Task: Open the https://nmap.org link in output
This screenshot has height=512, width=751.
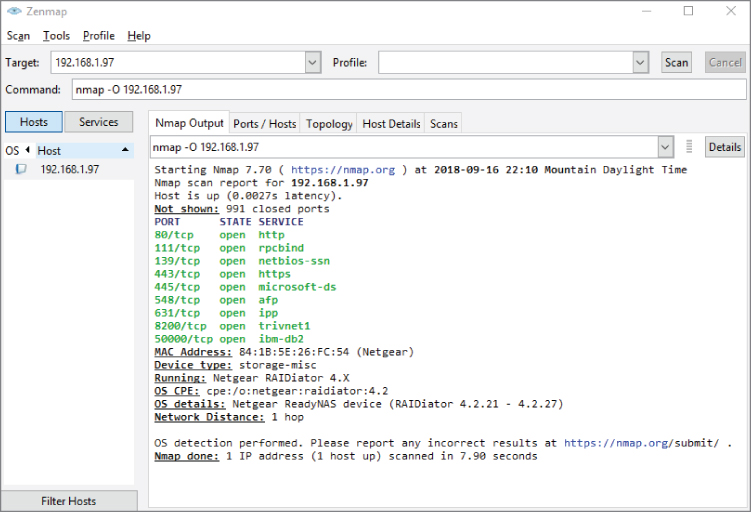Action: (343, 170)
